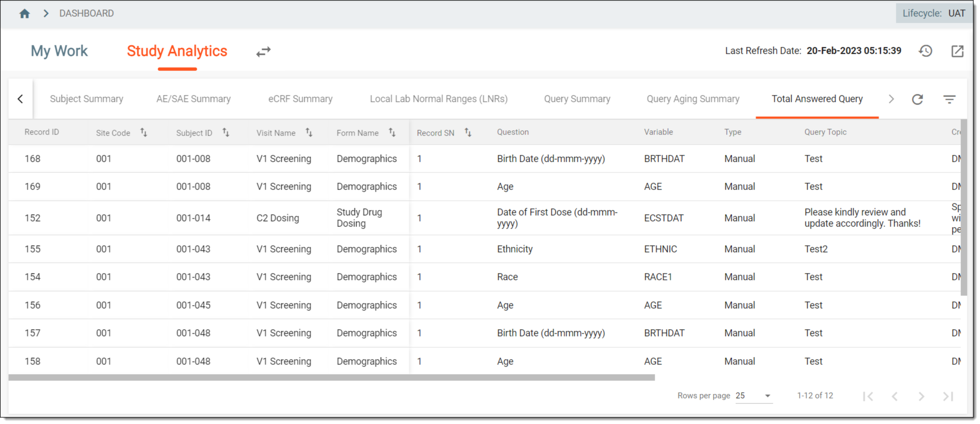Open the AE/SAE Summary tab

[193, 99]
